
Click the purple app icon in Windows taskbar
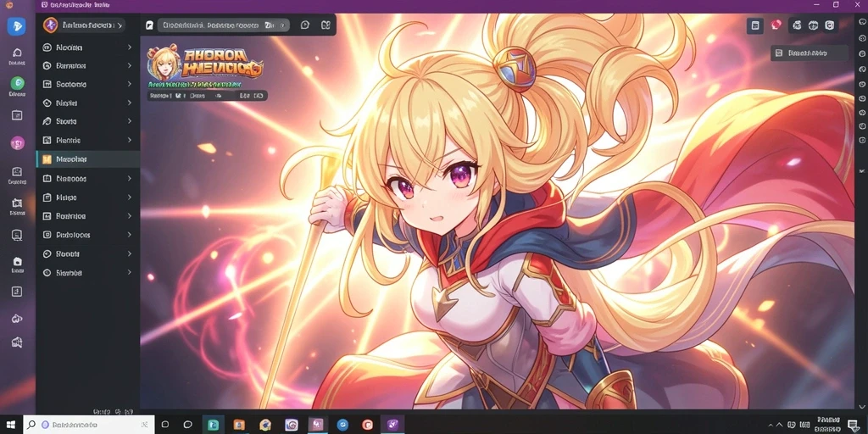392,425
